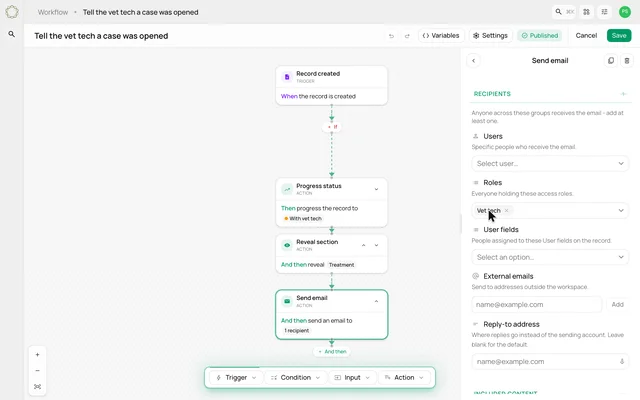This screenshot has height=400, width=640.
Task: Open the User fields Select an option dropdown
Action: pyautogui.click(x=550, y=257)
